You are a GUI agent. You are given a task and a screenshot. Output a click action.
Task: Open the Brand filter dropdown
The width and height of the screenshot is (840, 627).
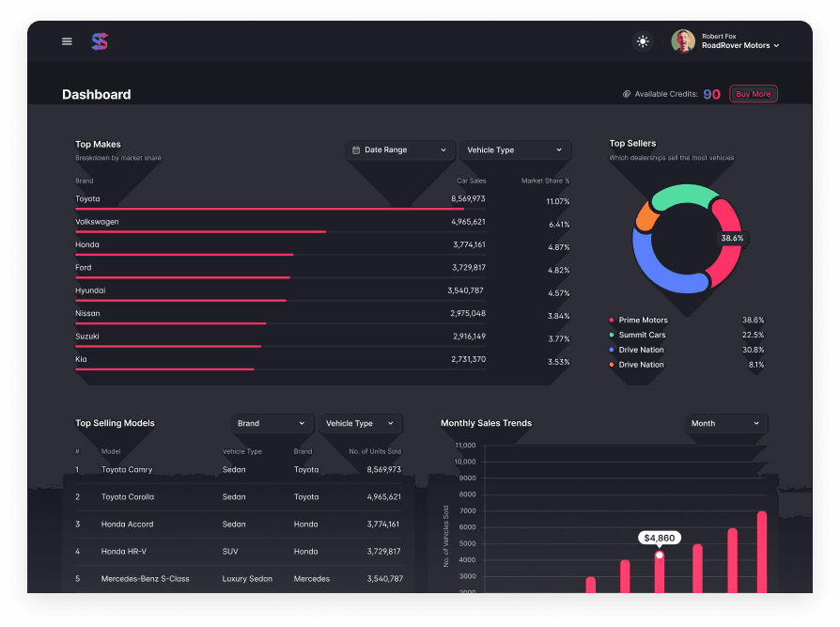(271, 424)
